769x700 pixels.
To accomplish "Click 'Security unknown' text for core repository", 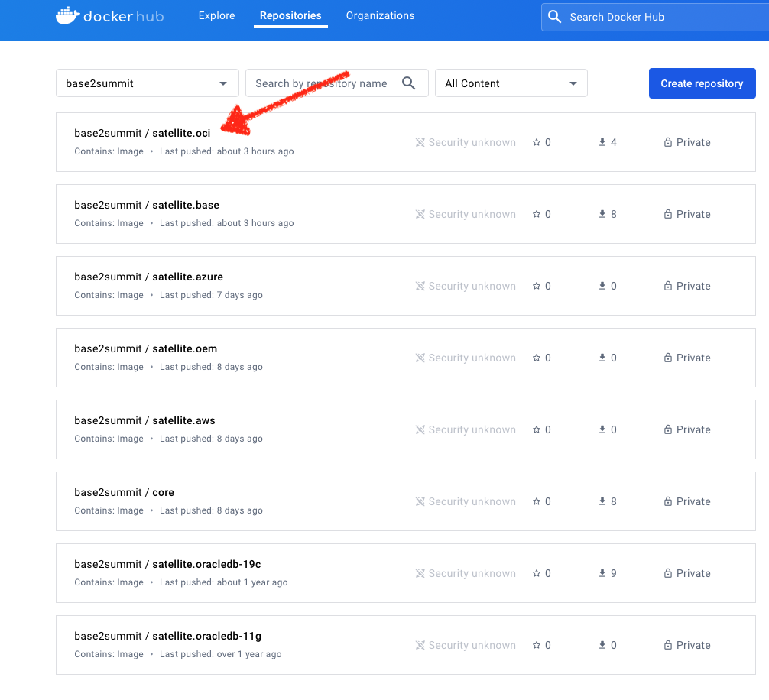I will [472, 501].
